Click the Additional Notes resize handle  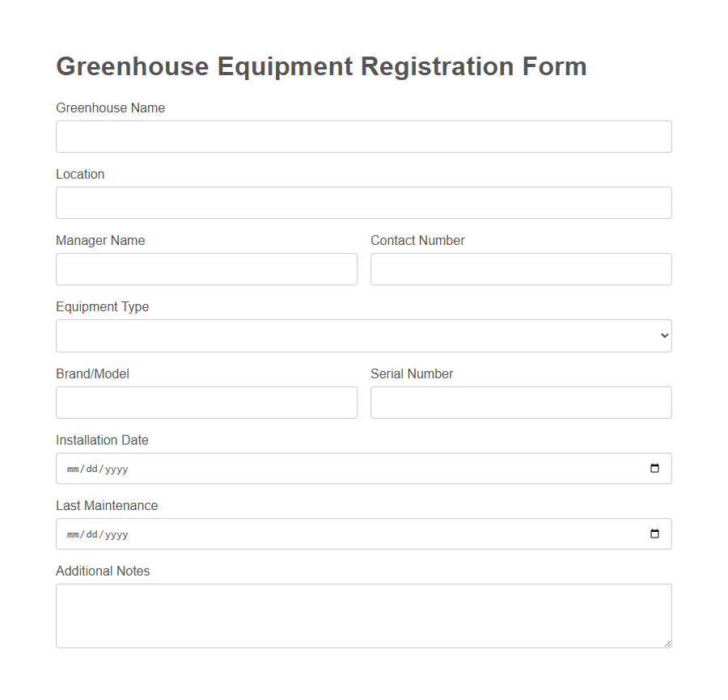pos(668,643)
